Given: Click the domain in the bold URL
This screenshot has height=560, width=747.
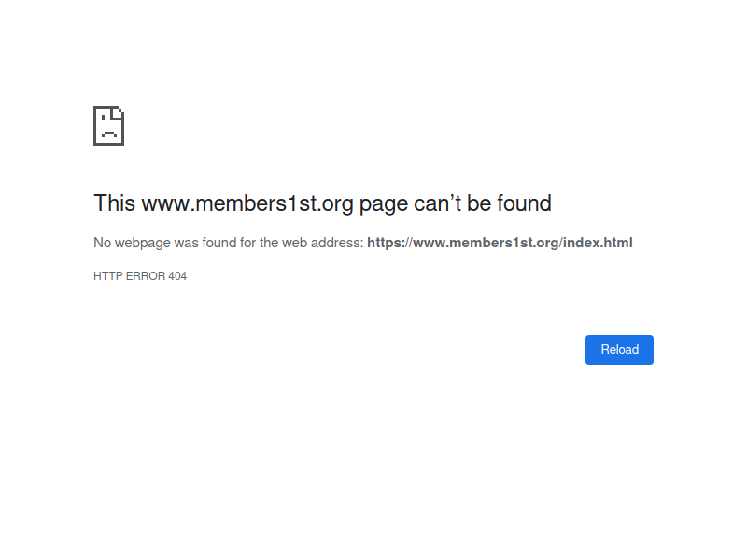Looking at the screenshot, I should click(486, 243).
